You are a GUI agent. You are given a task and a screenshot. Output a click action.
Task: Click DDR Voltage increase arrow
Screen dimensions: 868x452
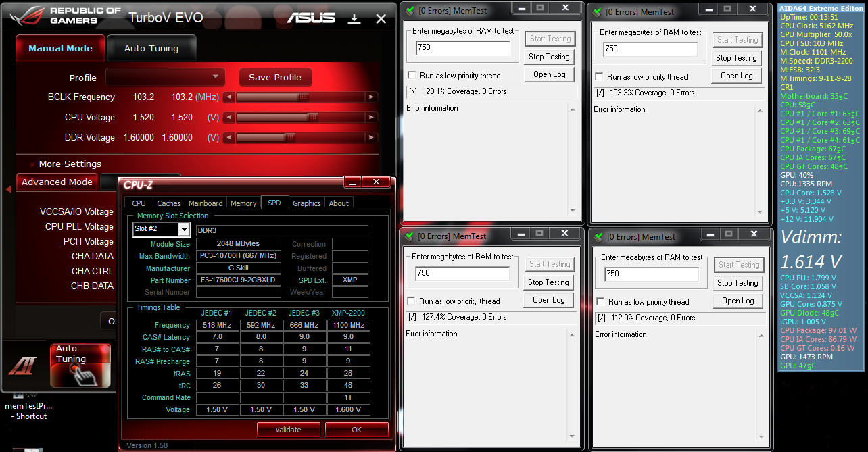click(x=371, y=138)
